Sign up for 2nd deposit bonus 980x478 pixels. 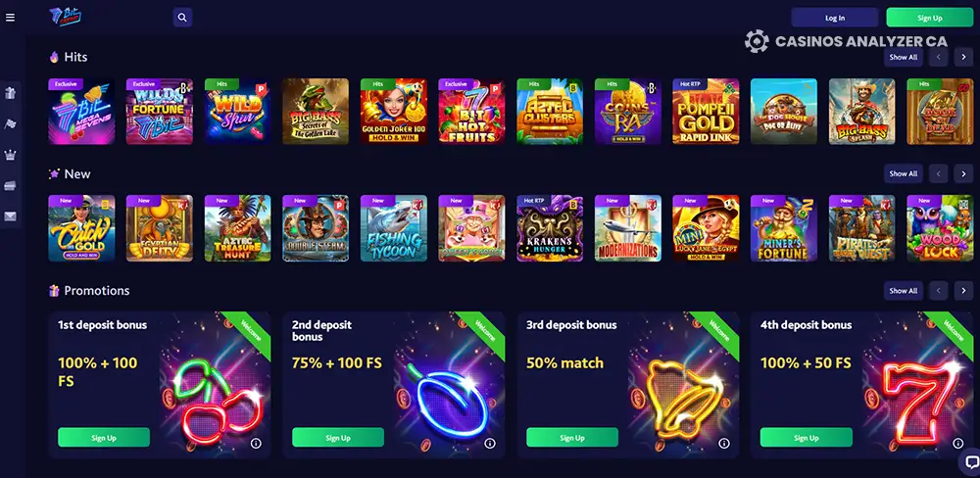(x=338, y=438)
